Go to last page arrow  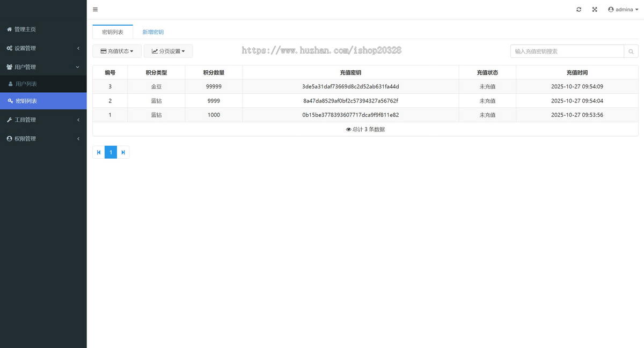tap(123, 152)
